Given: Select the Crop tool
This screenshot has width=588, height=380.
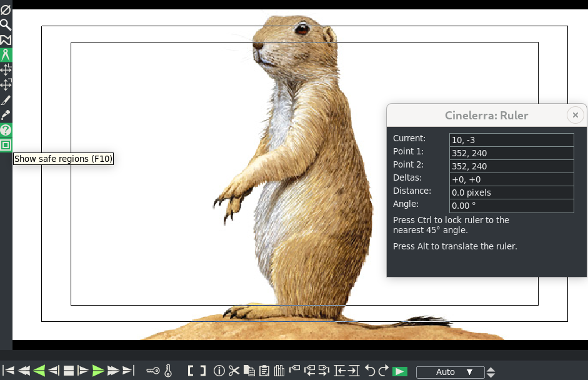Looking at the screenshot, I should pos(6,99).
